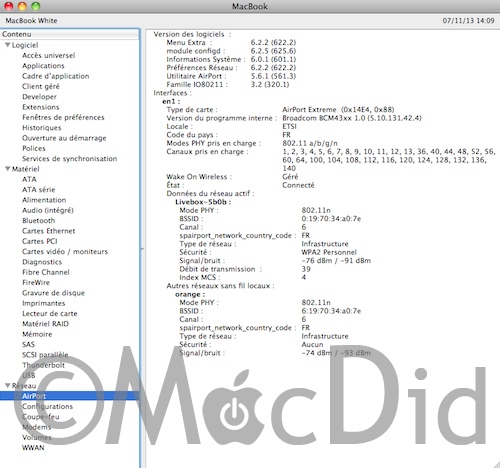Screen dimensions: 500x468
Task: Open the WWAN network entry
Action: pyautogui.click(x=33, y=448)
